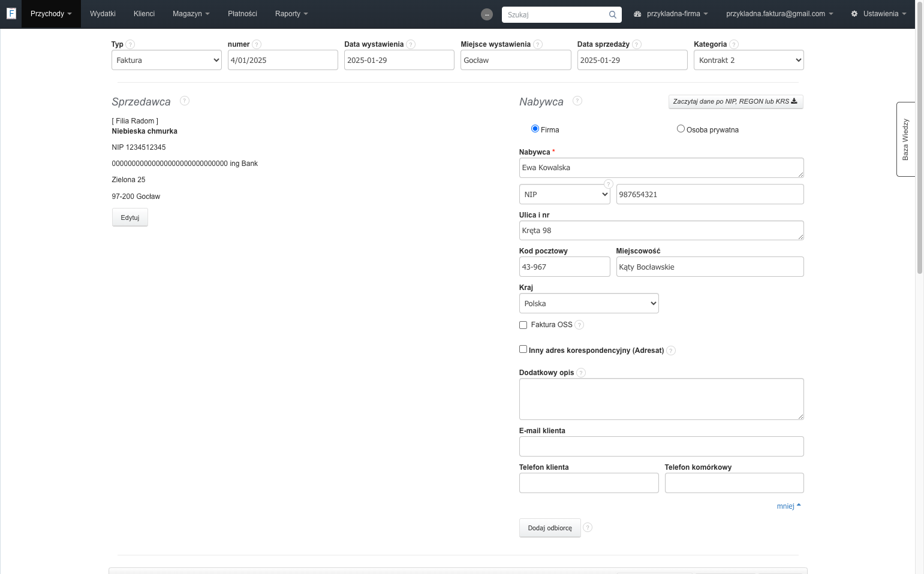This screenshot has height=574, width=924.
Task: Click help icon beside Data sprzedaży
Action: [637, 44]
